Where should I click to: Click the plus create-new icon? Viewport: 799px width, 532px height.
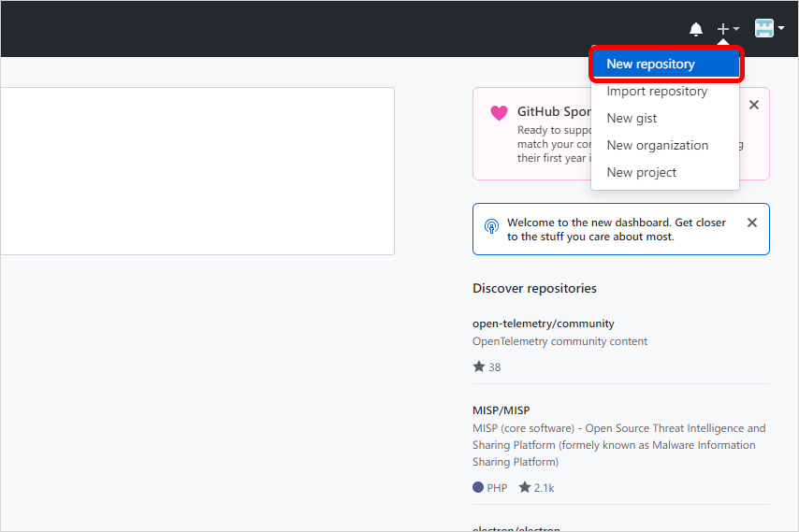tap(722, 29)
